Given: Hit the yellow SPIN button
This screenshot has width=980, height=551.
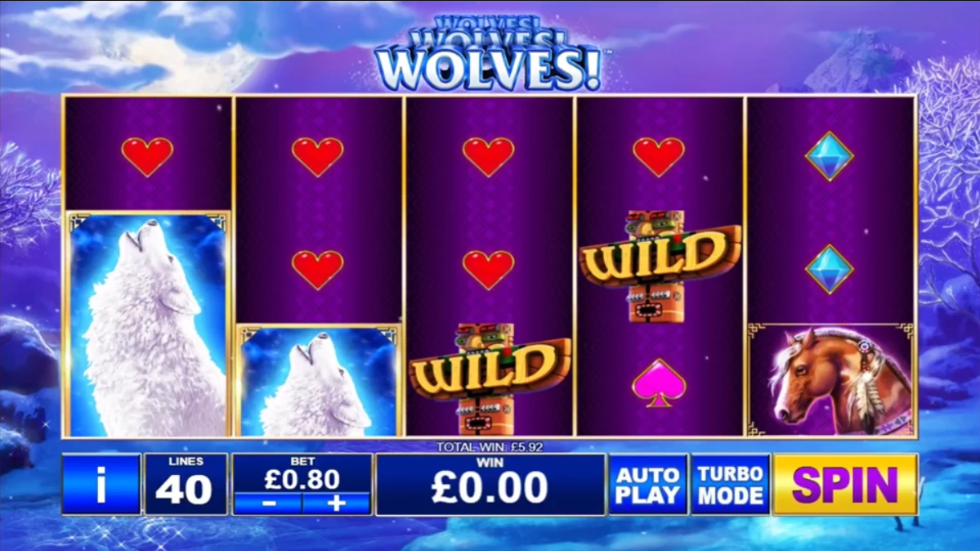Looking at the screenshot, I should (x=845, y=485).
